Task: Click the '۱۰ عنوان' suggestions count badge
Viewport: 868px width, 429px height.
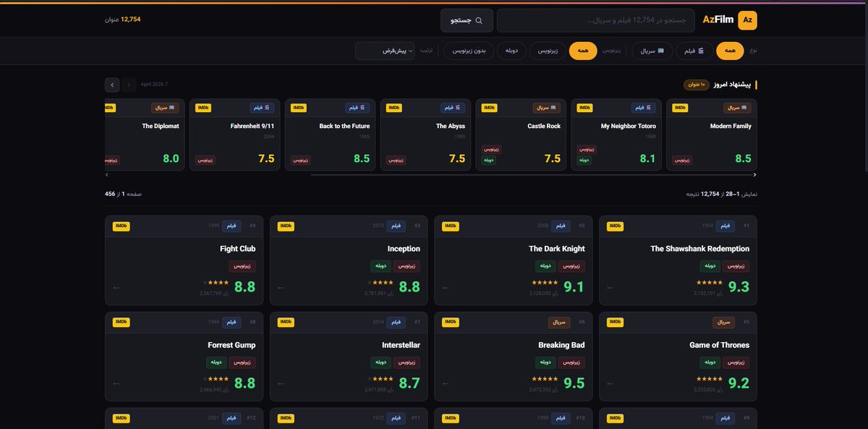Action: click(698, 85)
